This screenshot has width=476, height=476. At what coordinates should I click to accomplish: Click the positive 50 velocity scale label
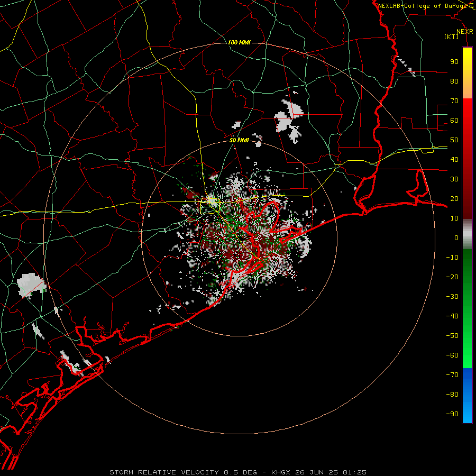tap(454, 140)
